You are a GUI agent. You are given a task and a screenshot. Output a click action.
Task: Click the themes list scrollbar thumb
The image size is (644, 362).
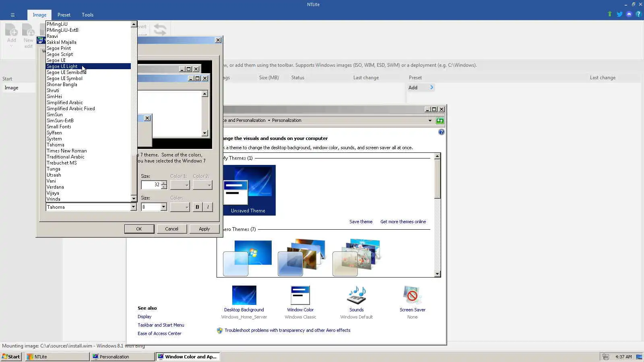[438, 179]
